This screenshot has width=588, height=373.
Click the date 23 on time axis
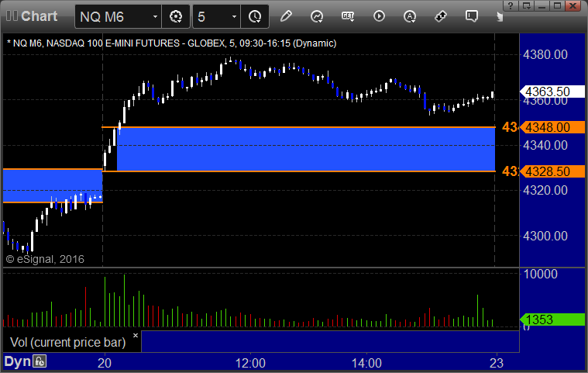pos(497,363)
